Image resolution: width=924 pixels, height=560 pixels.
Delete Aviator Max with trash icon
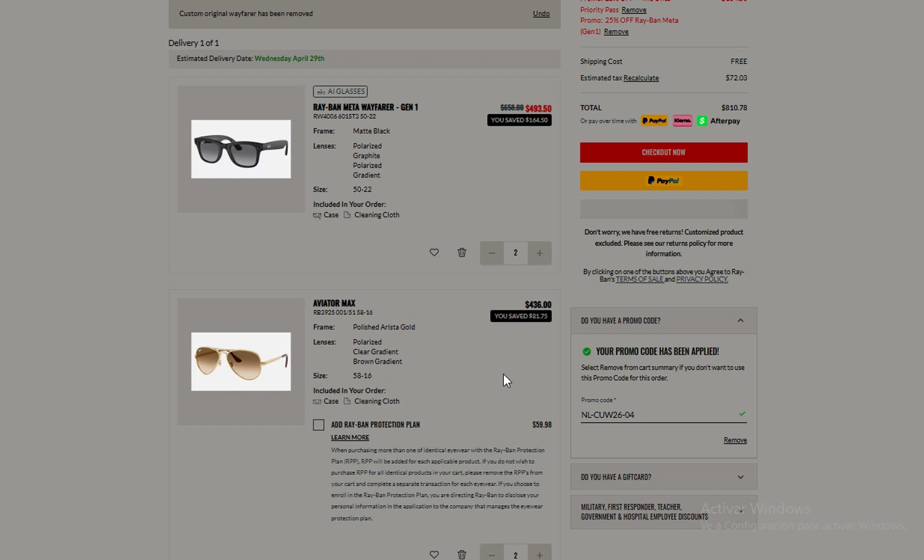coord(462,554)
